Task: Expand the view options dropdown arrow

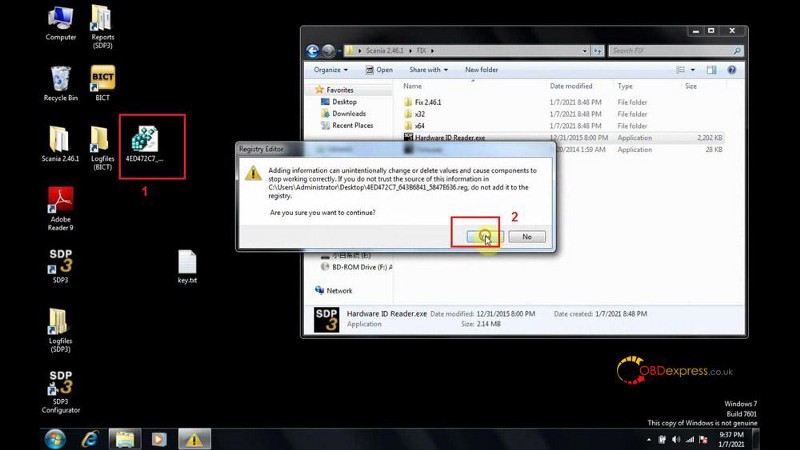Action: point(692,70)
